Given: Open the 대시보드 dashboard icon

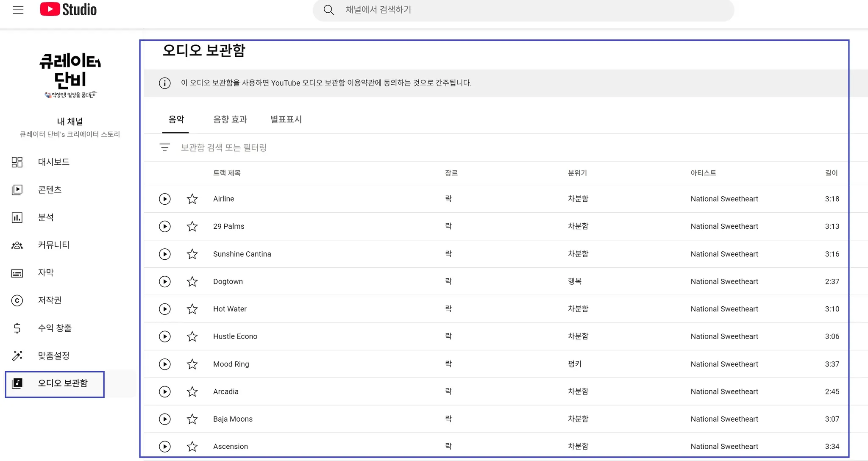Looking at the screenshot, I should [17, 162].
